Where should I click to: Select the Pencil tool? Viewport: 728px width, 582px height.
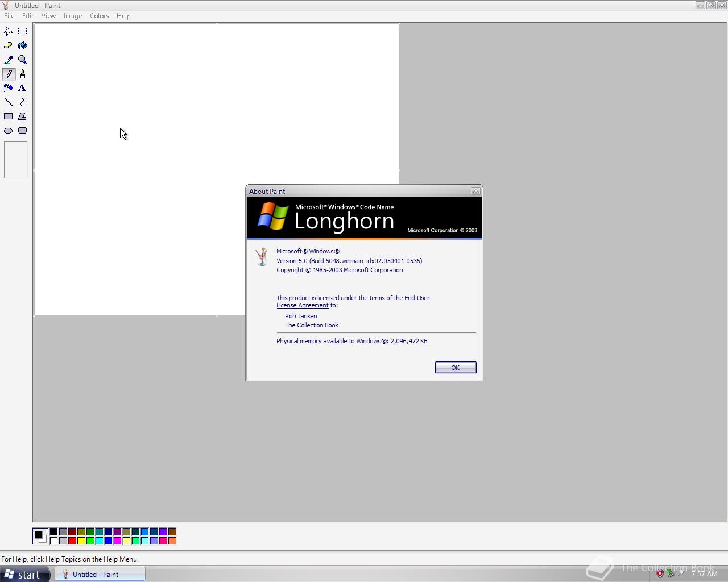tap(9, 74)
